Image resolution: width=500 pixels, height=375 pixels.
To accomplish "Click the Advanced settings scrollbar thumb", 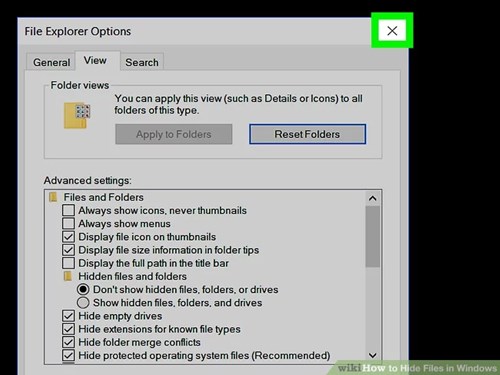I will (373, 236).
